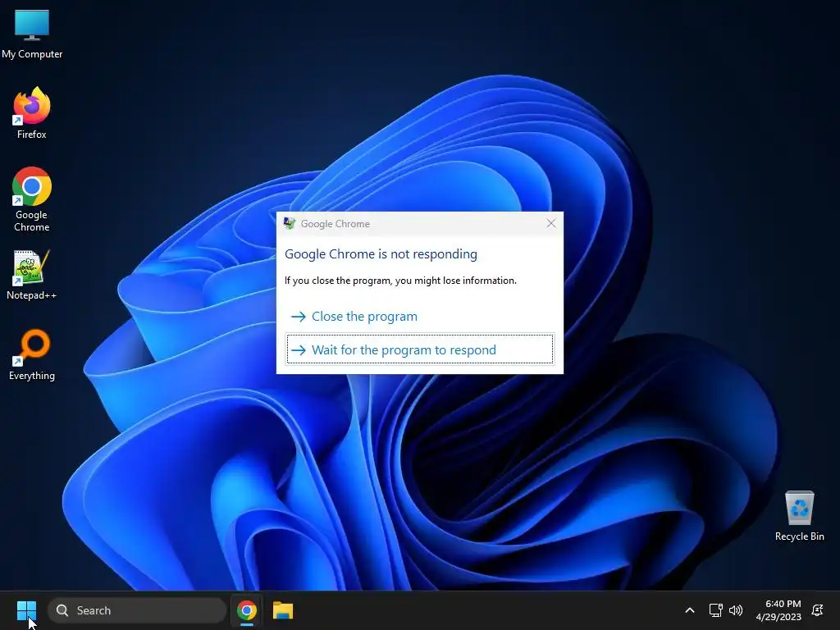Select the Recycle Bin icon
Image resolution: width=840 pixels, height=630 pixels.
pyautogui.click(x=799, y=516)
